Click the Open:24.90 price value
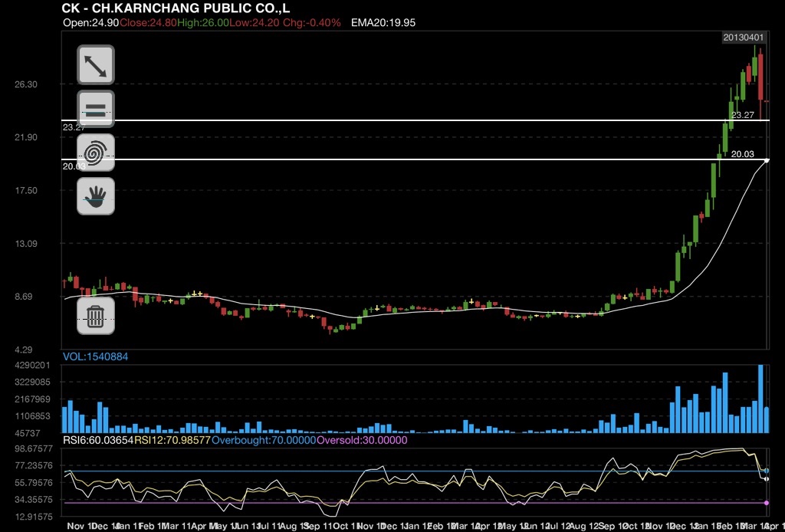Screen dimensions: 785x532 click(x=91, y=22)
